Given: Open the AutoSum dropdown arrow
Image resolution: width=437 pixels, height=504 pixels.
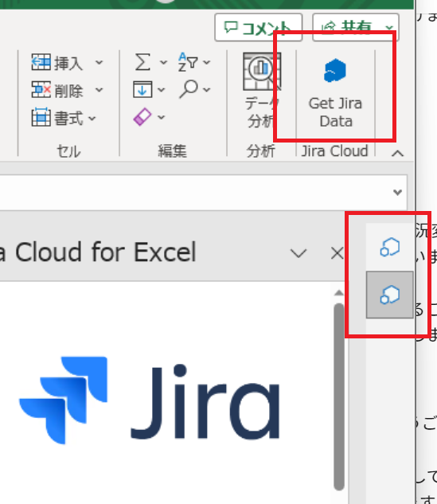Looking at the screenshot, I should coord(163,62).
